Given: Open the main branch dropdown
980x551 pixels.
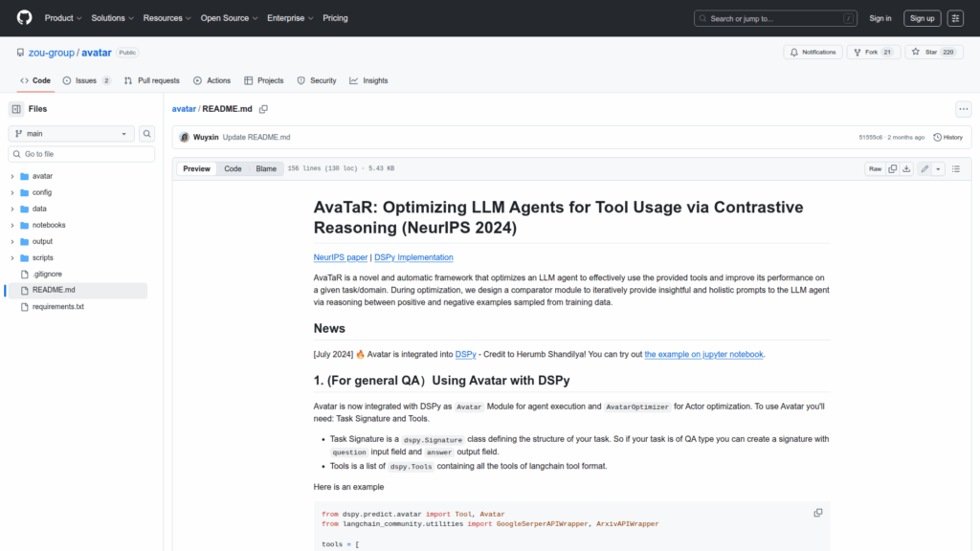Looking at the screenshot, I should coord(71,134).
